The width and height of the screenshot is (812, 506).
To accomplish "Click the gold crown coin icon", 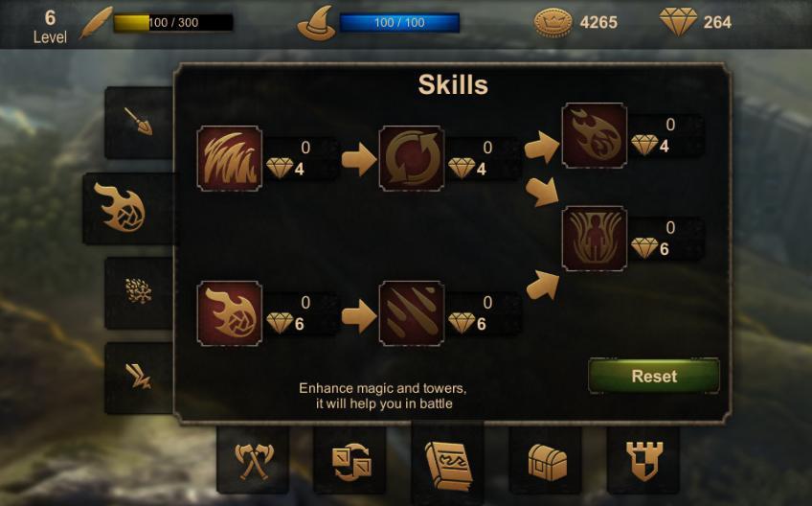I will 553,22.
